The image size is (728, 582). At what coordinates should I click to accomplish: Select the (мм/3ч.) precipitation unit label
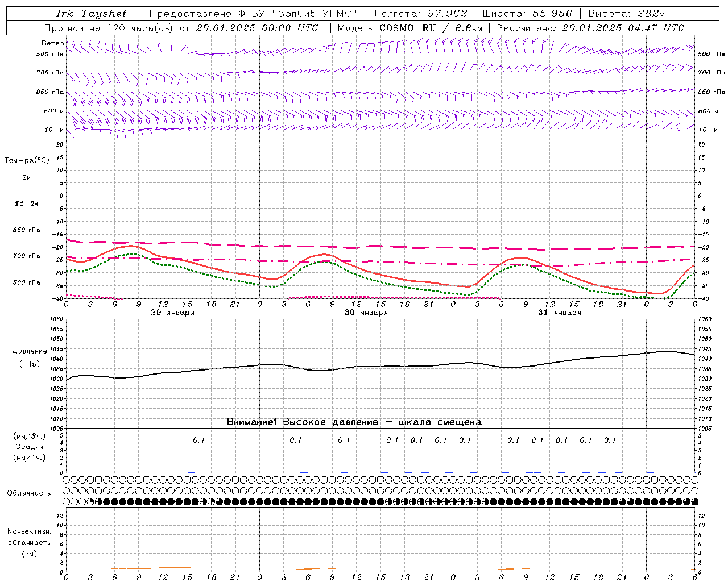pos(30,436)
